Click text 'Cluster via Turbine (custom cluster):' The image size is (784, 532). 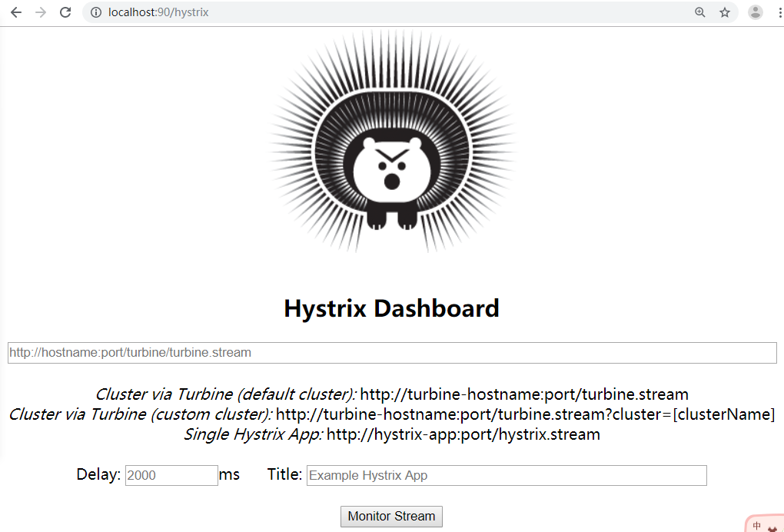[141, 414]
